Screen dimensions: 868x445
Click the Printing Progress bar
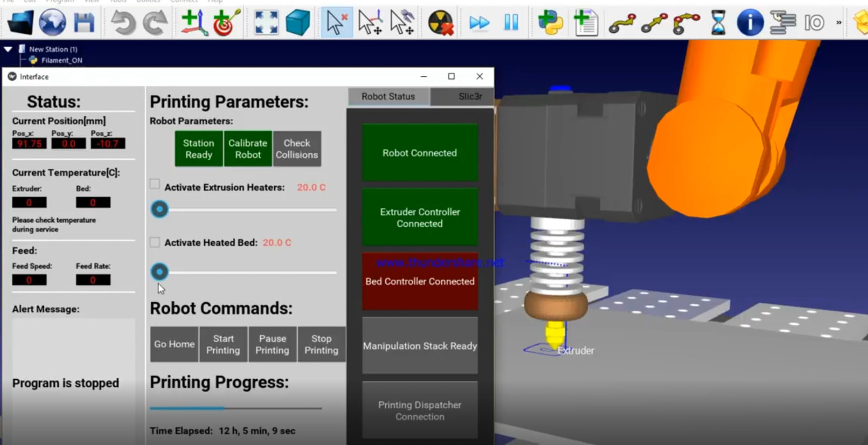click(x=236, y=408)
